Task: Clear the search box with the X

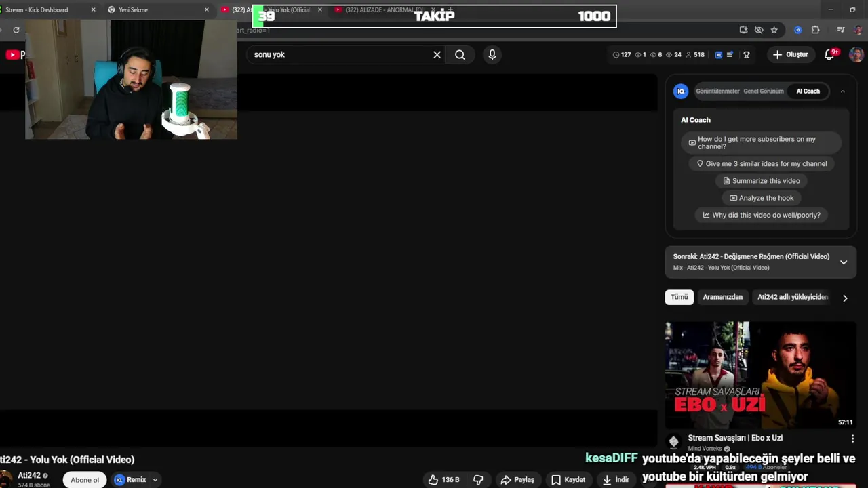Action: click(x=437, y=55)
